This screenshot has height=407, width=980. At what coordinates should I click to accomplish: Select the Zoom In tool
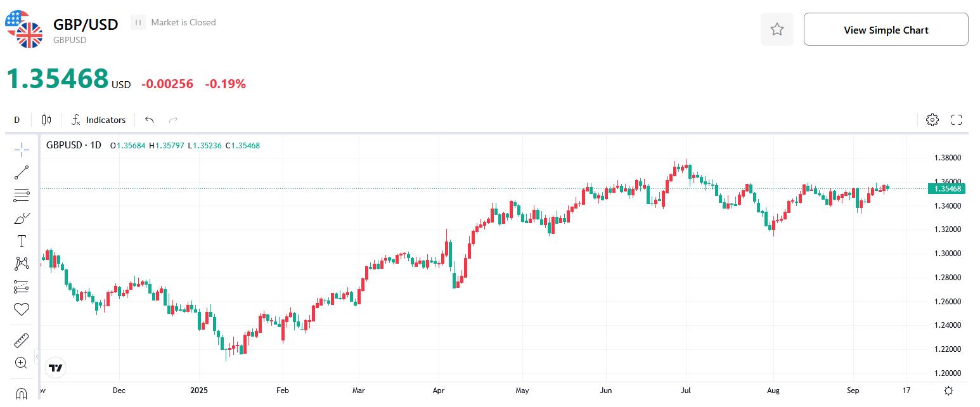[x=22, y=363]
